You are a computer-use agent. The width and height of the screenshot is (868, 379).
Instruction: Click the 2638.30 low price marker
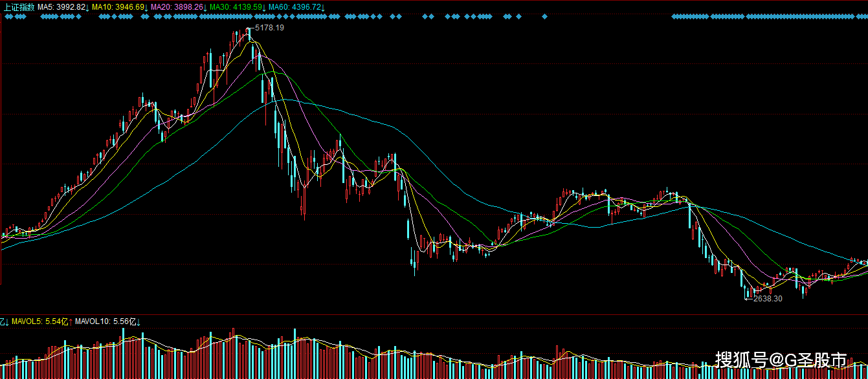[x=768, y=298]
